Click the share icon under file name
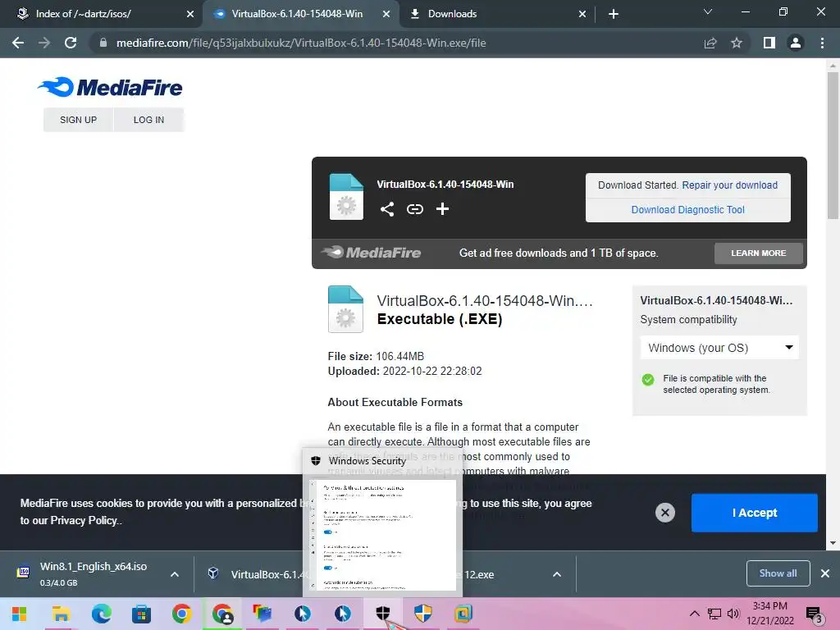The width and height of the screenshot is (840, 630). coord(387,209)
